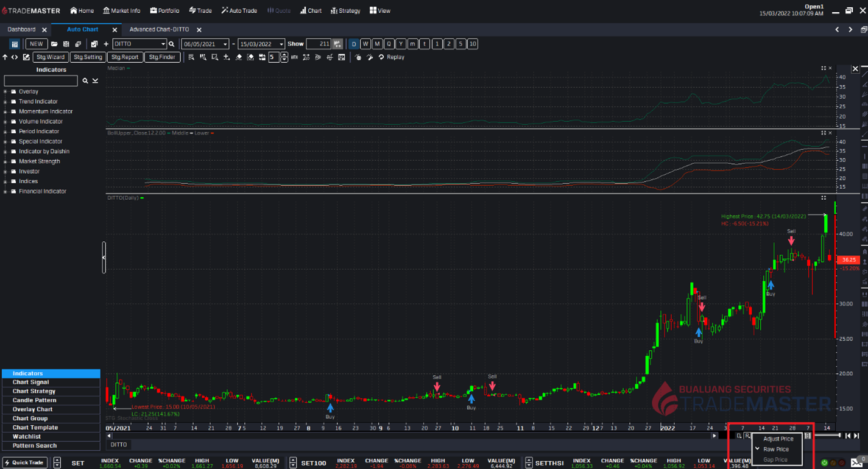Open the 06/05/2021 start date dropdown
Screen dimensions: 868x469
(x=225, y=44)
